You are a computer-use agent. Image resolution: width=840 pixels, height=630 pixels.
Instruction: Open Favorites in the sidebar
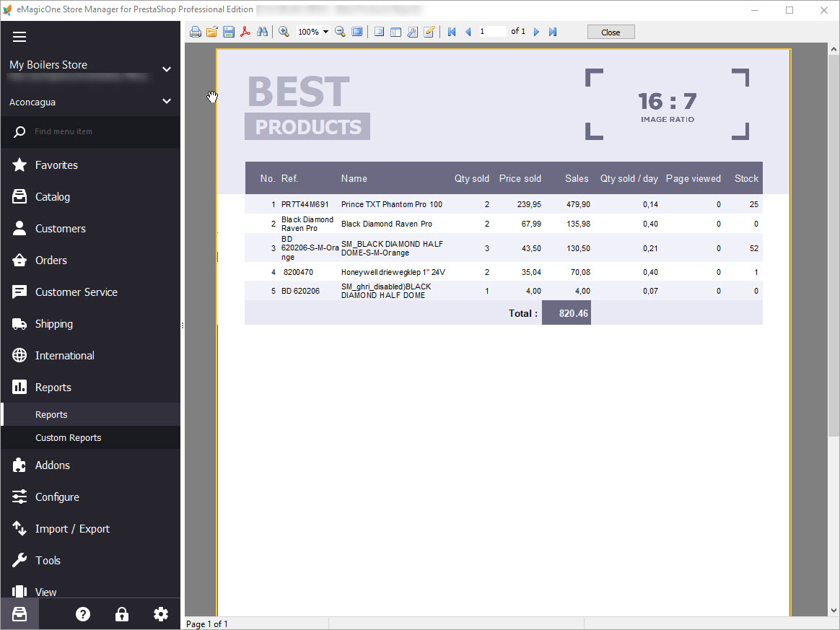point(90,165)
